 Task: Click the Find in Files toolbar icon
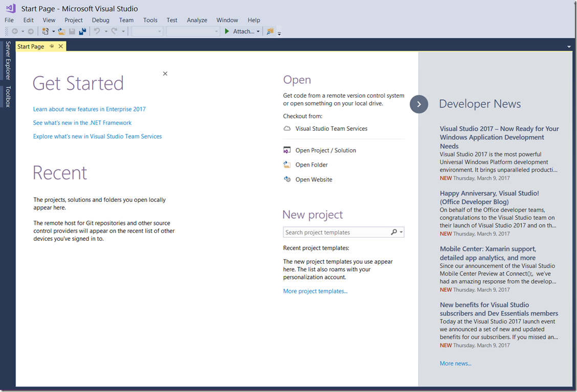[x=270, y=32]
